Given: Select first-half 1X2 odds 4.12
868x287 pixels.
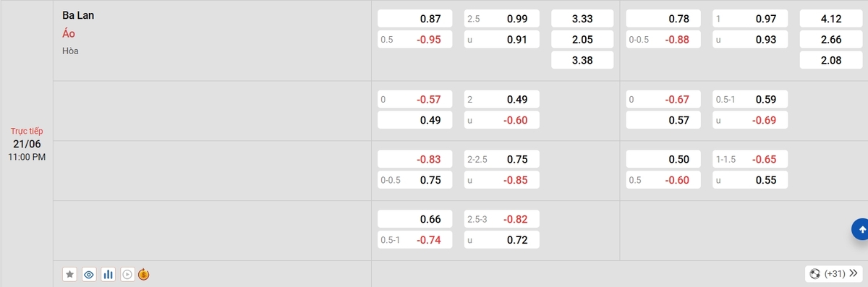Looking at the screenshot, I should [x=830, y=19].
